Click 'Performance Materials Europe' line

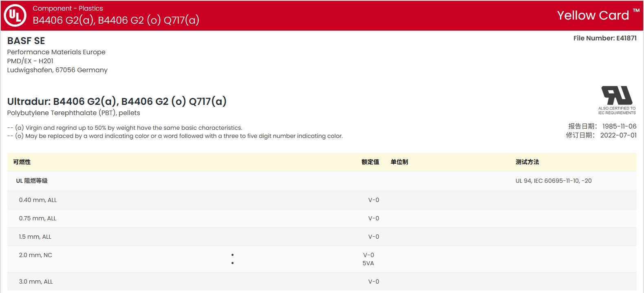point(56,52)
